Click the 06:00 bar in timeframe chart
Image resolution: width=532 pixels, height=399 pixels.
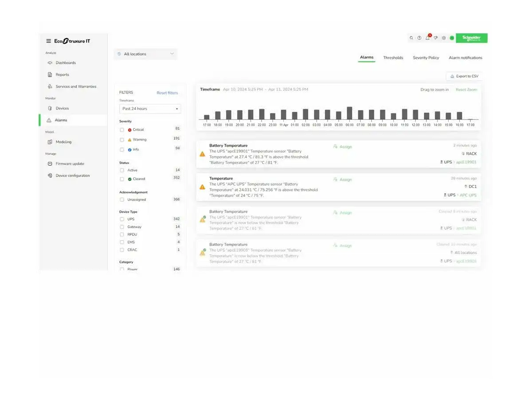pos(349,113)
